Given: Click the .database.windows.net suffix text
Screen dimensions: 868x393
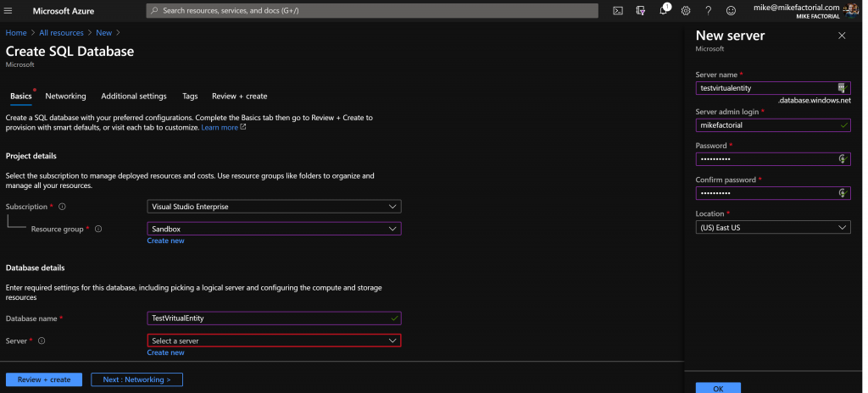Looking at the screenshot, I should (x=815, y=101).
